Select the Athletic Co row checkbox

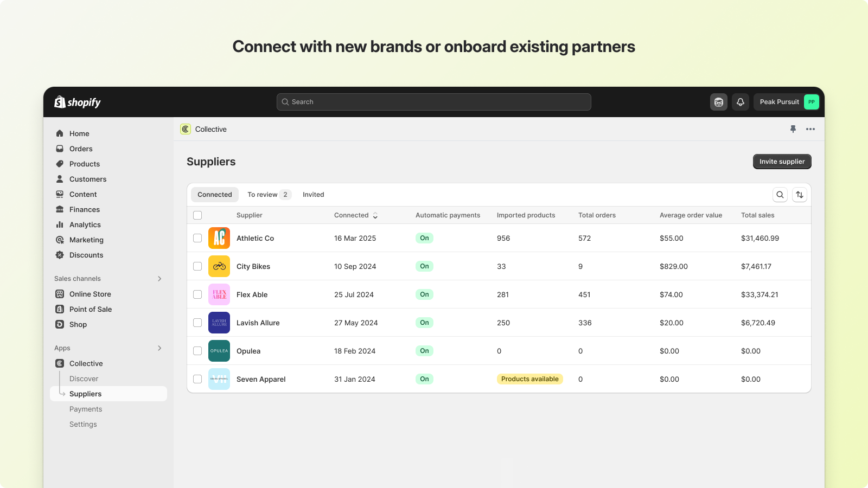pos(197,238)
